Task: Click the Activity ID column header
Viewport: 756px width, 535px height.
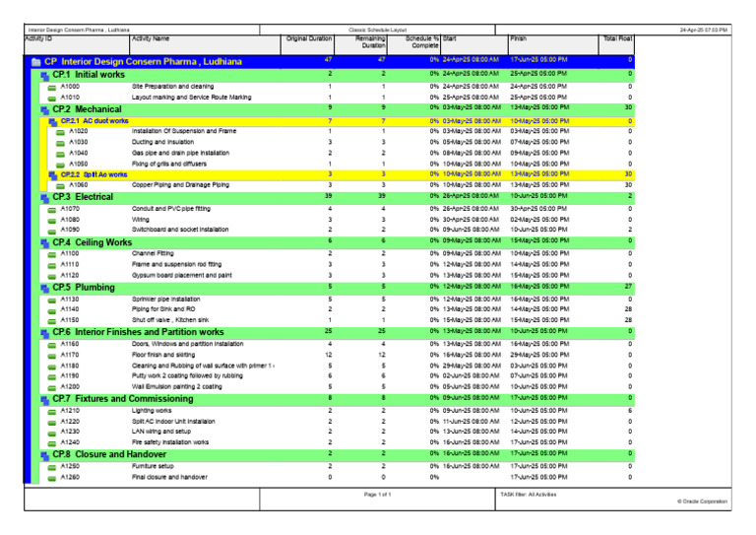Action: tap(77, 44)
